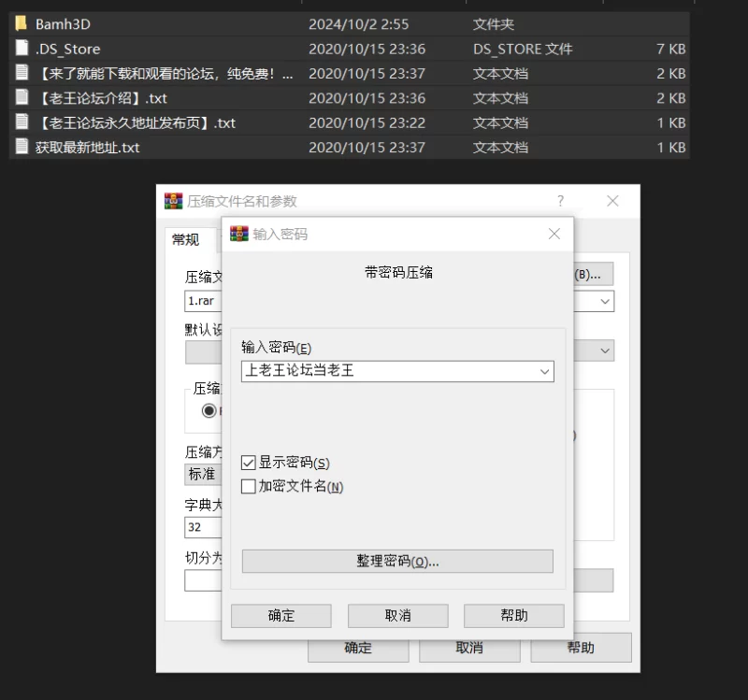The image size is (748, 700).
Task: Open 整理密码(O)... button
Action: (x=397, y=561)
